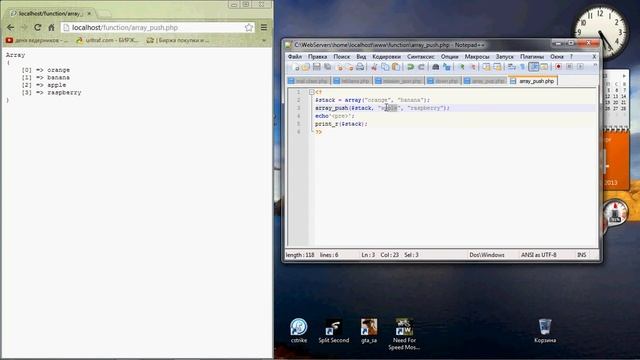The width and height of the screenshot is (640, 360).
Task: Play back the recorded macro icon
Action: [x=580, y=67]
